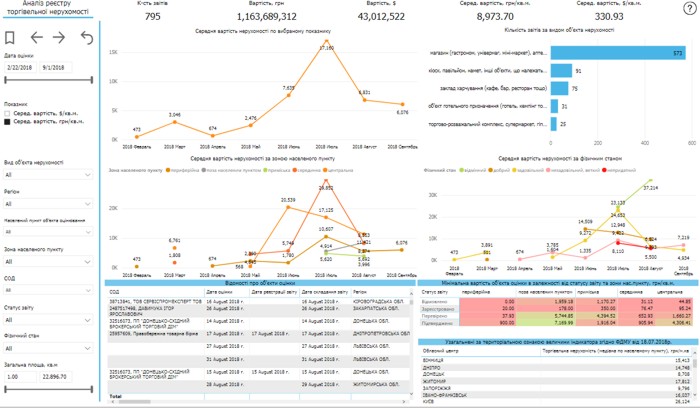Click the 'Дата оцінки' slider left handle

[x=5, y=80]
